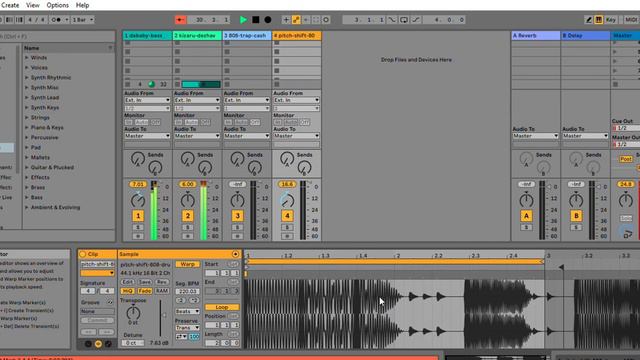Click the playing clip in track 2
This screenshot has height=360, width=640.
pos(201,84)
